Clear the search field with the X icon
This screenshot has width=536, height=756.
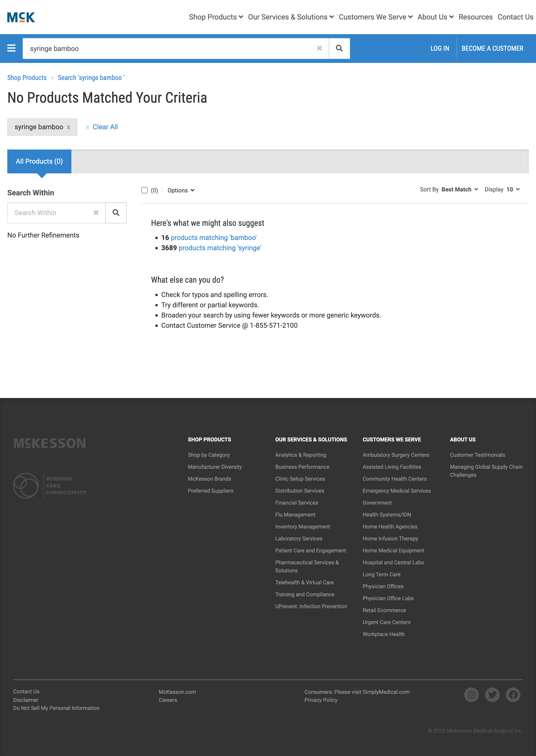tap(319, 48)
